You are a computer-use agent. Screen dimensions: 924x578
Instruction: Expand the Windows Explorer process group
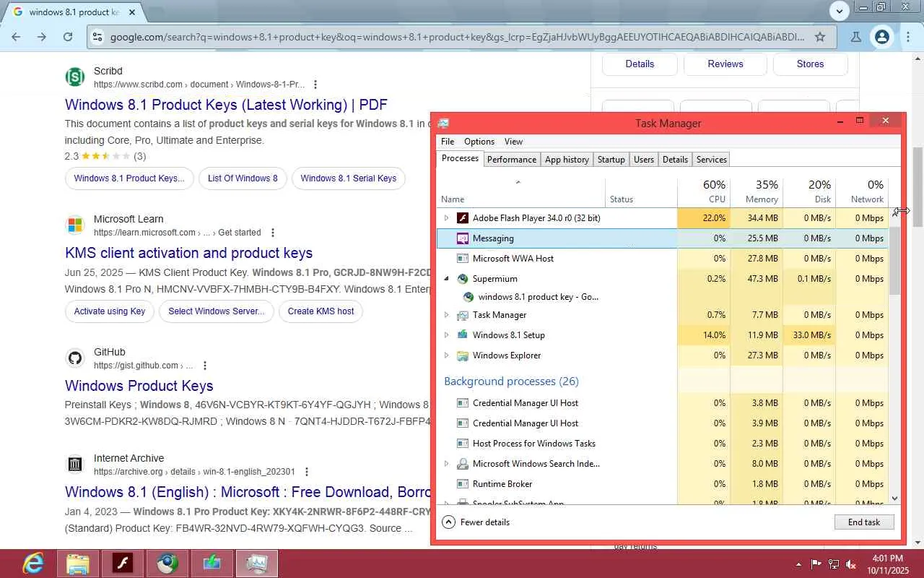pyautogui.click(x=446, y=355)
